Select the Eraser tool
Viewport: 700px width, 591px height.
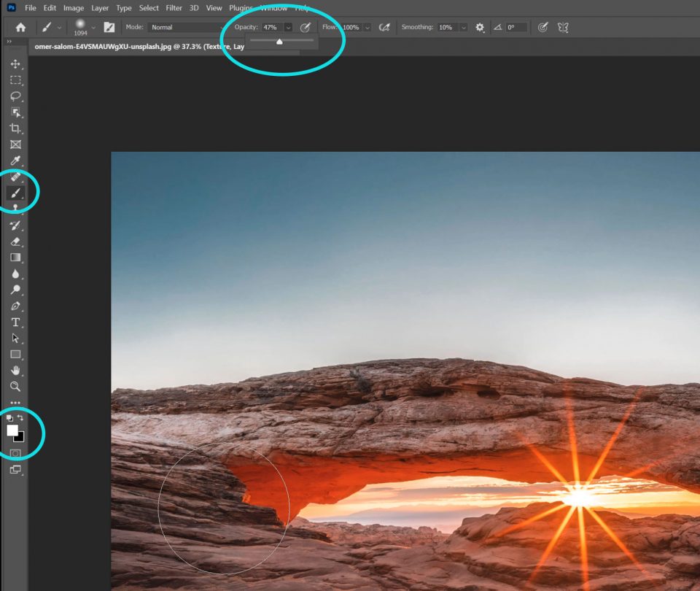pyautogui.click(x=15, y=242)
